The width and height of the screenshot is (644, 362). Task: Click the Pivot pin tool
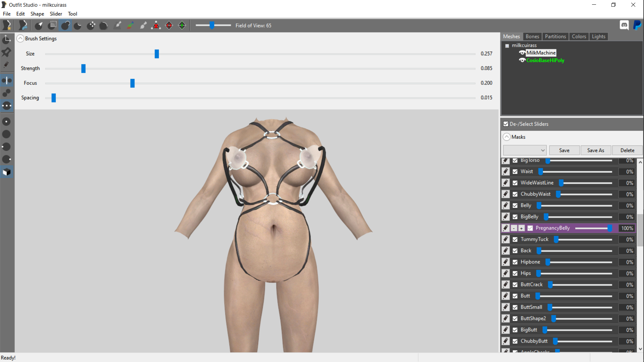[x=7, y=52]
